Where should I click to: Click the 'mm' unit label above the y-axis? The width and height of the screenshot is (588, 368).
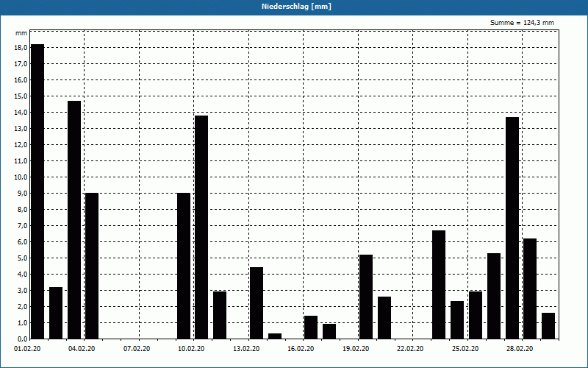[21, 33]
